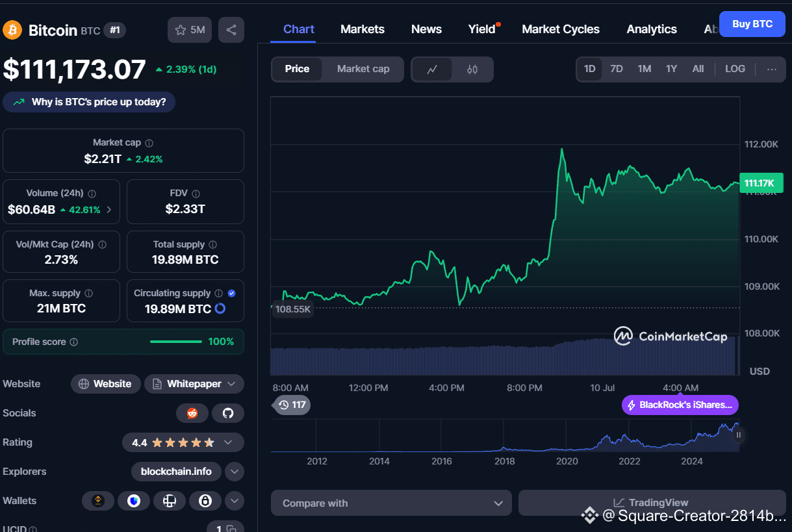Screen dimensions: 792x532
Task: Click the TradingView button
Action: tap(652, 503)
